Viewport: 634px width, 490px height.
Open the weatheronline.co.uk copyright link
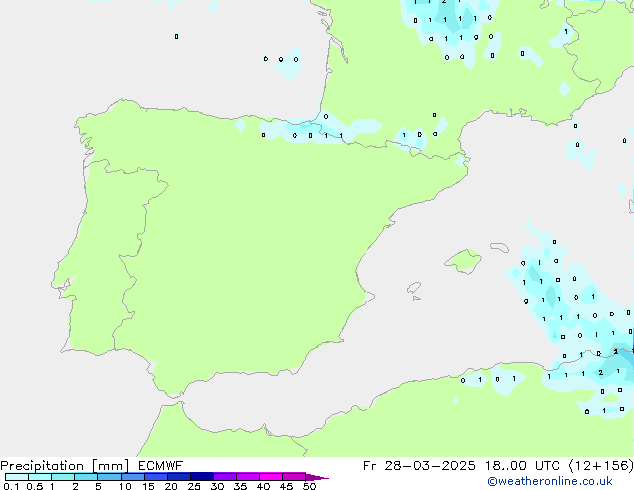[550, 481]
